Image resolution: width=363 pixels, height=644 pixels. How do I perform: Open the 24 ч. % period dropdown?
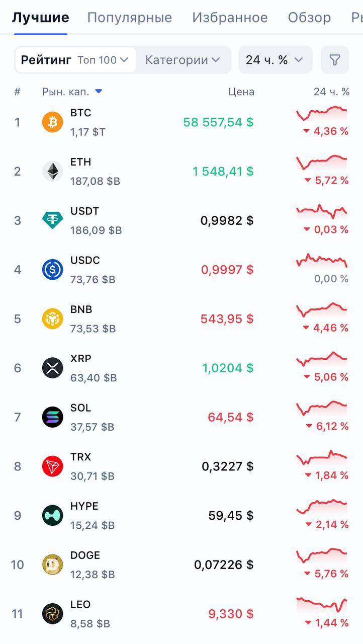(275, 60)
